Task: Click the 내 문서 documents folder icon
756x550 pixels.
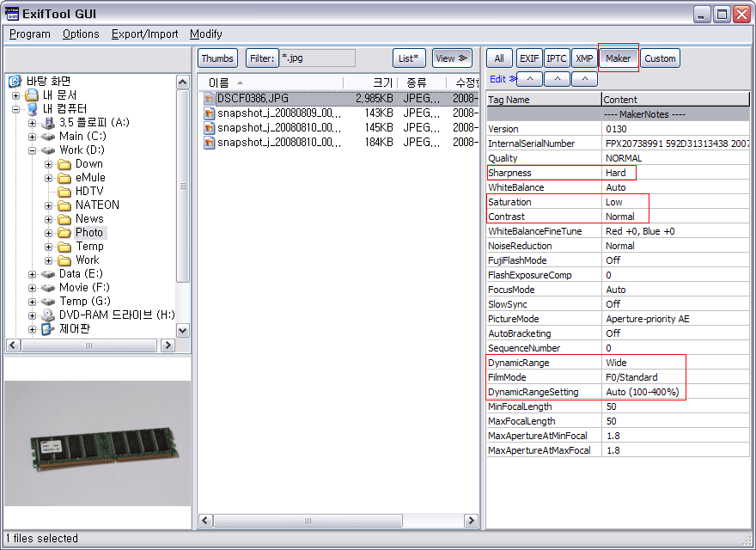Action: coord(32,95)
